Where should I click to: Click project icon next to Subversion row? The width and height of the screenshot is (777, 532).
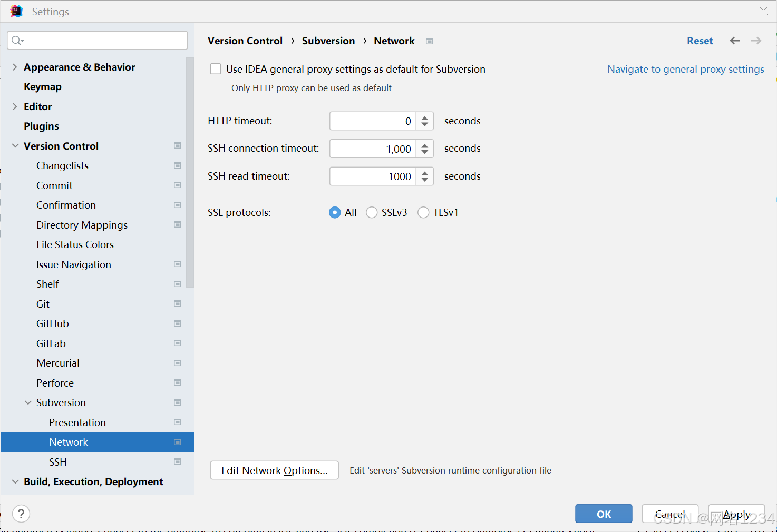click(178, 402)
